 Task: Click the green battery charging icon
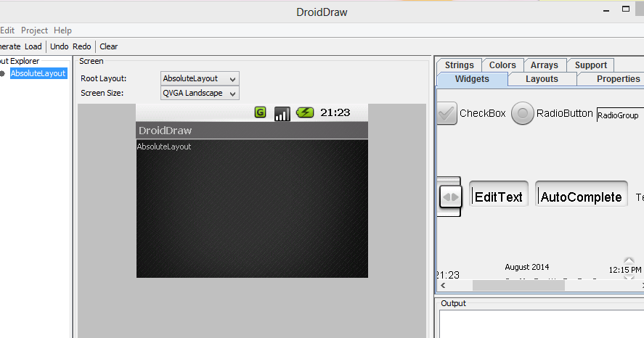(305, 112)
